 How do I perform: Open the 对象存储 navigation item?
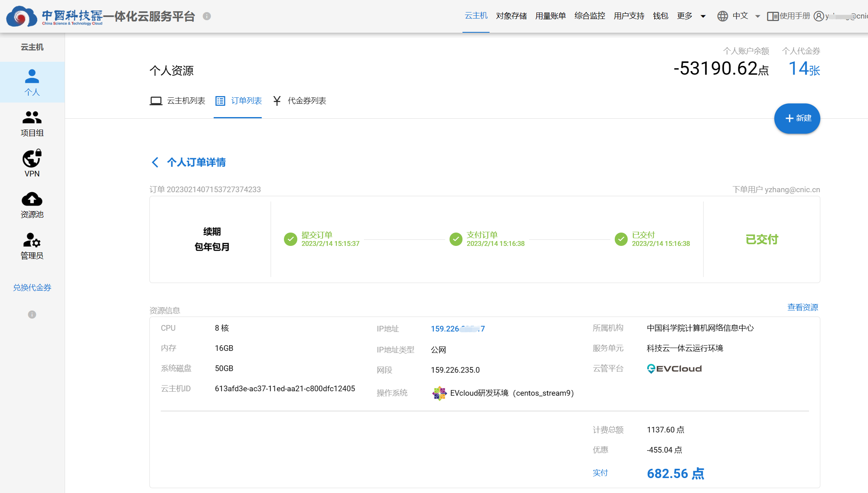(511, 16)
